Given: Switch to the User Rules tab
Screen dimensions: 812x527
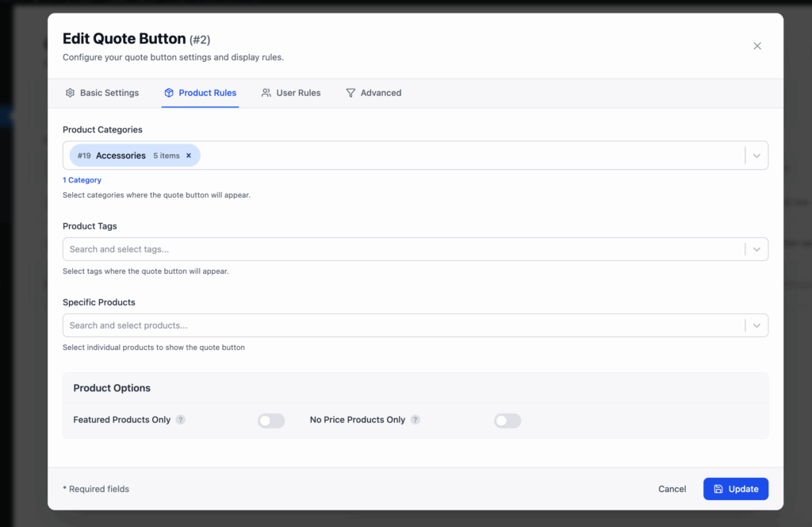Looking at the screenshot, I should point(291,93).
